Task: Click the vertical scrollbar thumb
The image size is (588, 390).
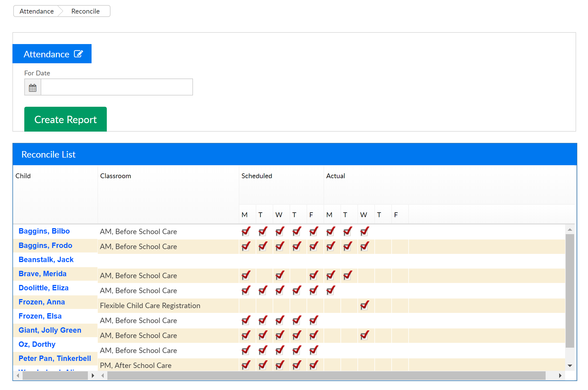Action: click(x=570, y=291)
